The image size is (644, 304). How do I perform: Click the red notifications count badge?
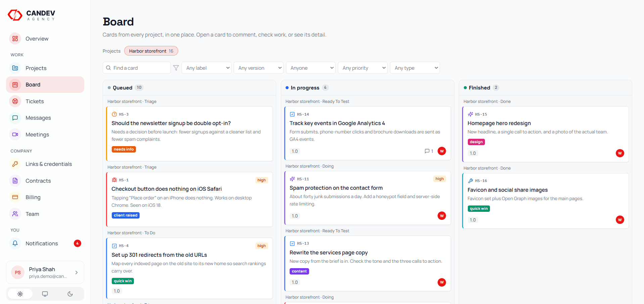(x=78, y=243)
